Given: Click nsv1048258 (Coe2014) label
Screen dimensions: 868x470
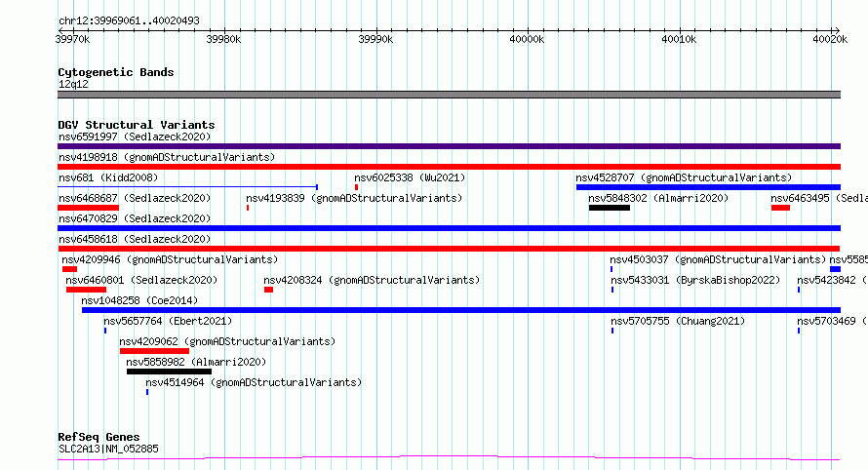Looking at the screenshot, I should [x=139, y=300].
